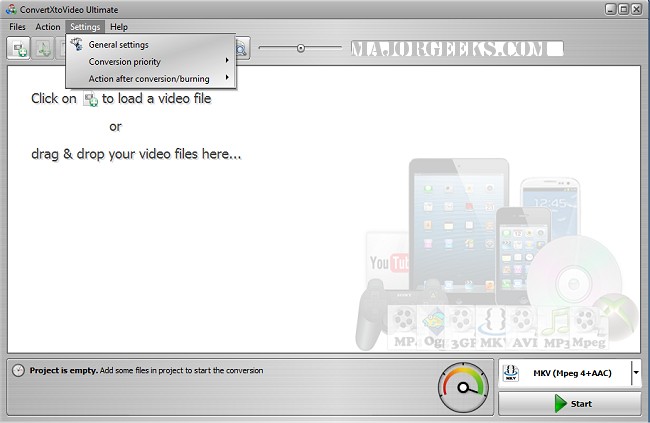Expand the arrow beside Conversion priority
Screen dimensions: 650x423
pos(227,61)
